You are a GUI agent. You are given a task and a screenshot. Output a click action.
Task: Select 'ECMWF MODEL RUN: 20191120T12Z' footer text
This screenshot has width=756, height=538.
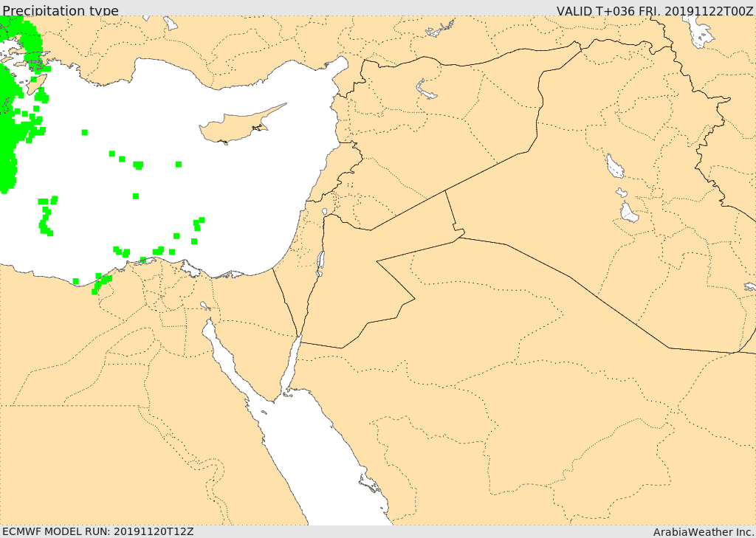point(98,531)
